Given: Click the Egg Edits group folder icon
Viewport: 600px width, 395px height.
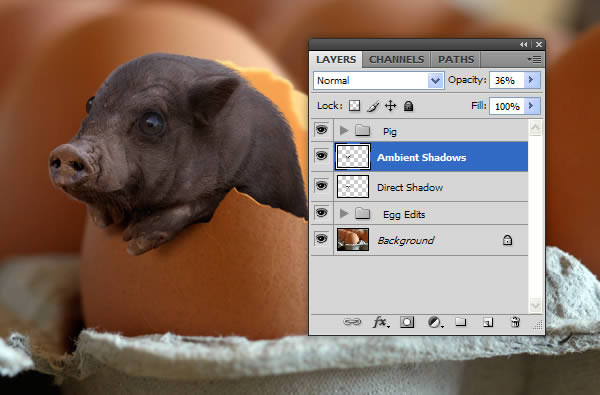Looking at the screenshot, I should click(x=362, y=214).
